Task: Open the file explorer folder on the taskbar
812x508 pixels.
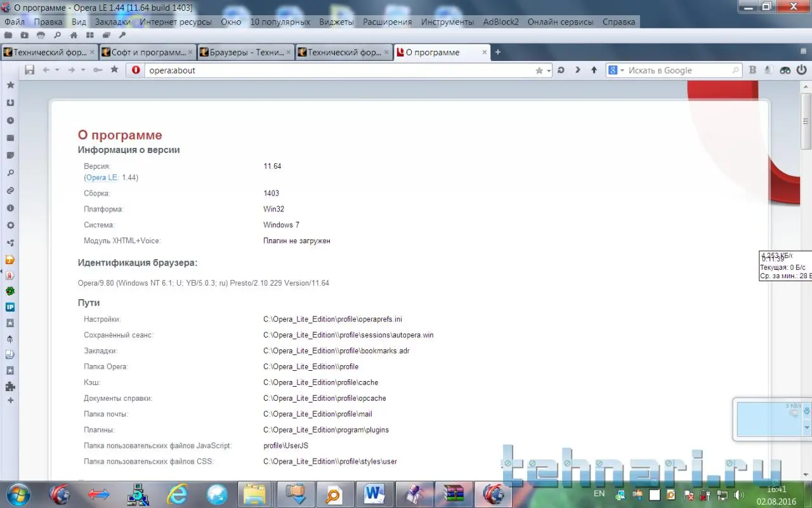Action: (x=255, y=493)
